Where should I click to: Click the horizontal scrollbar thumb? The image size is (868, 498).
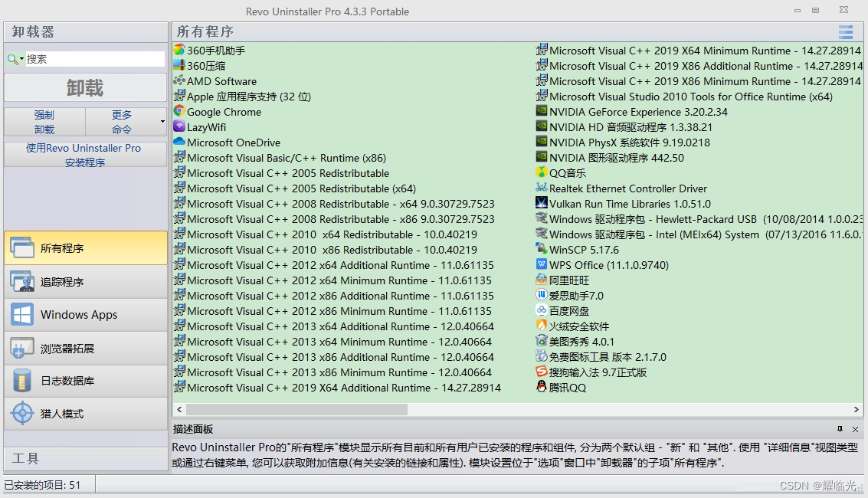point(296,409)
